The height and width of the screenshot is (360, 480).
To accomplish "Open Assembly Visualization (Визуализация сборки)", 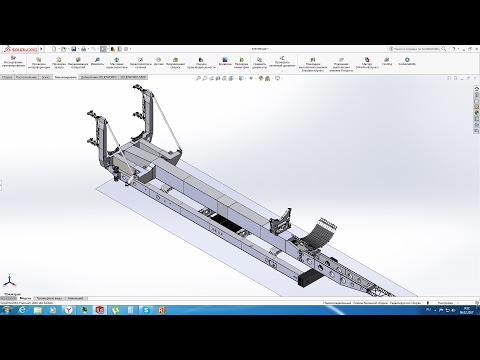I will pos(175,63).
